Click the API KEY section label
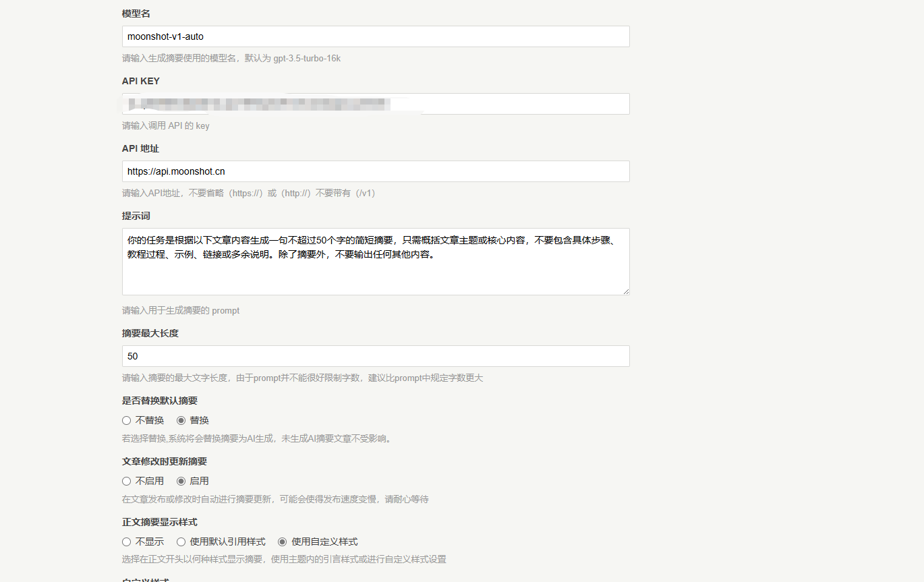Viewport: 924px width, 582px height. click(x=140, y=80)
